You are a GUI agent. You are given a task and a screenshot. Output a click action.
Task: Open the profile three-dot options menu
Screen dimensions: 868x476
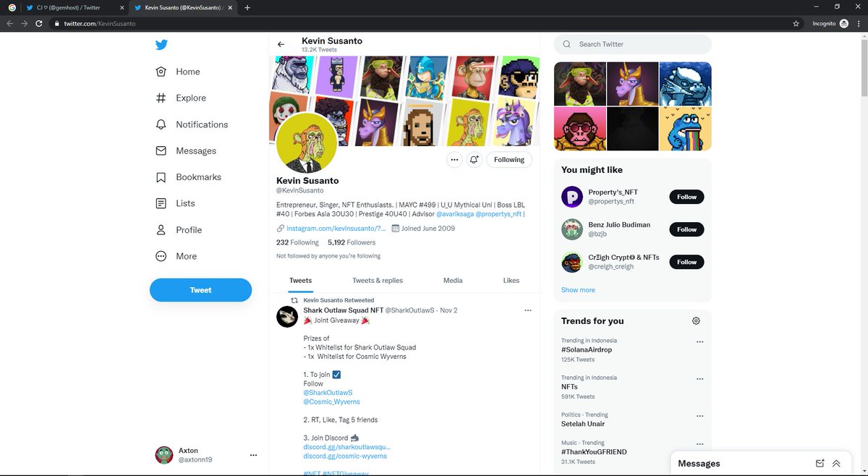point(454,159)
